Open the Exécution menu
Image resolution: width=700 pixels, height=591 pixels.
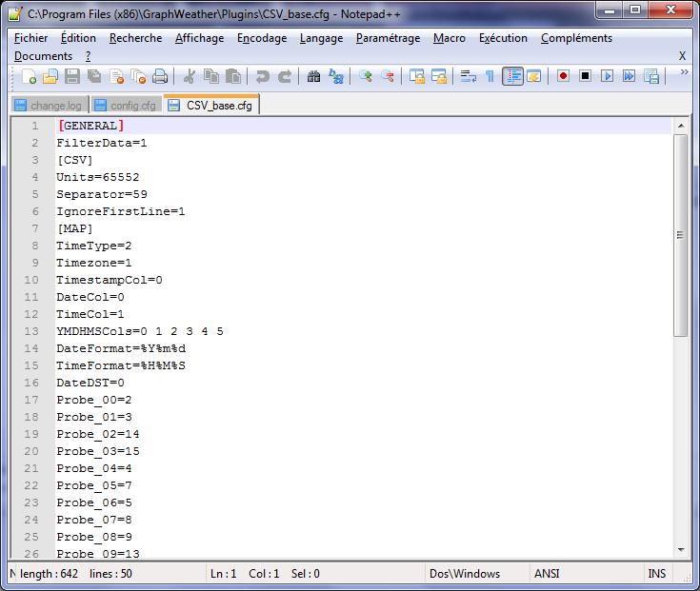pos(503,38)
